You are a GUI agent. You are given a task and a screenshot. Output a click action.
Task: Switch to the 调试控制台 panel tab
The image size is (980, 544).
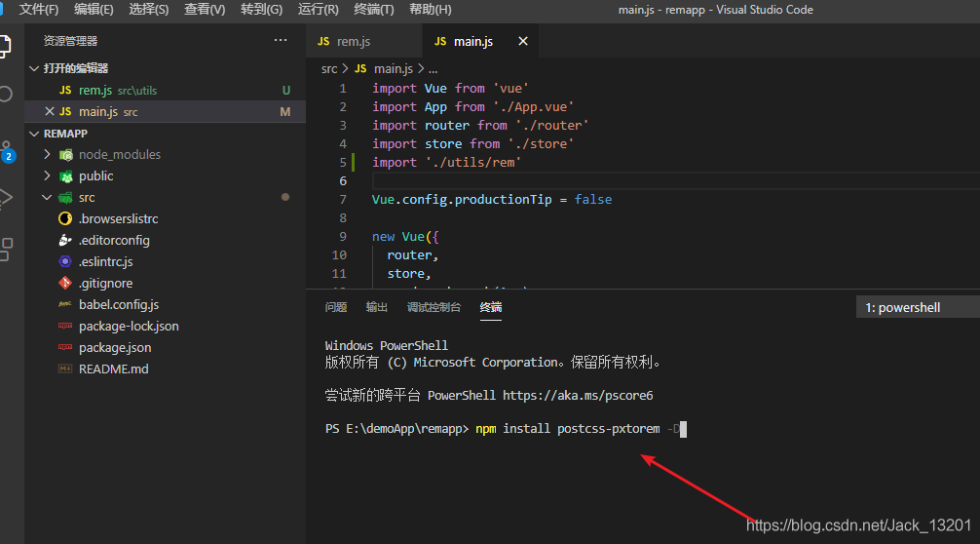point(433,308)
